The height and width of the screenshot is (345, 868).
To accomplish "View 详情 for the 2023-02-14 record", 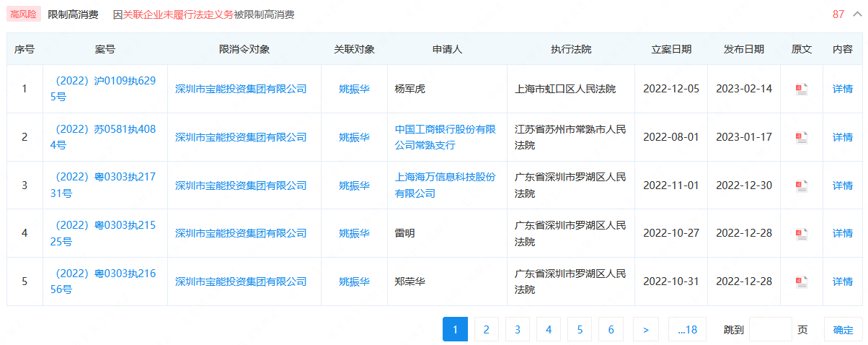I will [x=842, y=89].
